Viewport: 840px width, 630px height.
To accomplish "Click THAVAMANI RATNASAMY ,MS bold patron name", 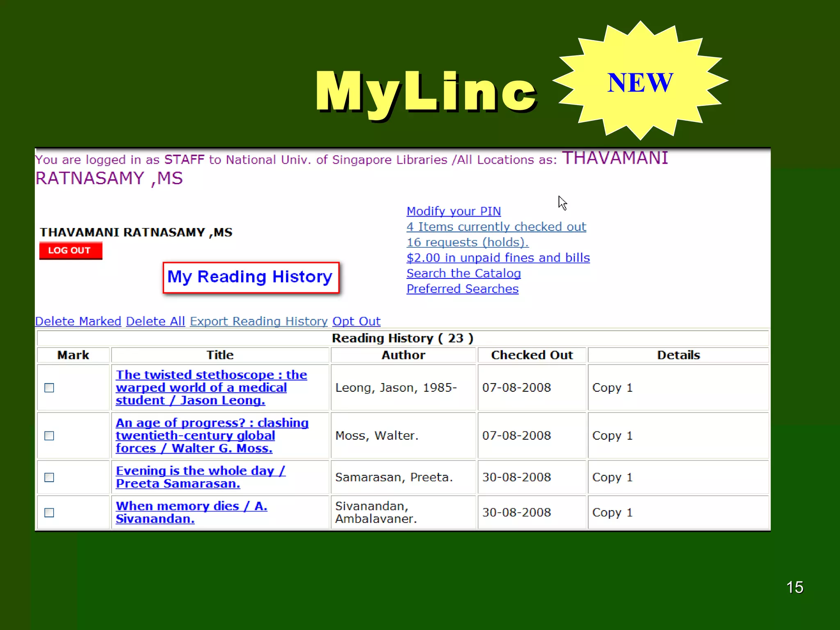I will click(136, 233).
